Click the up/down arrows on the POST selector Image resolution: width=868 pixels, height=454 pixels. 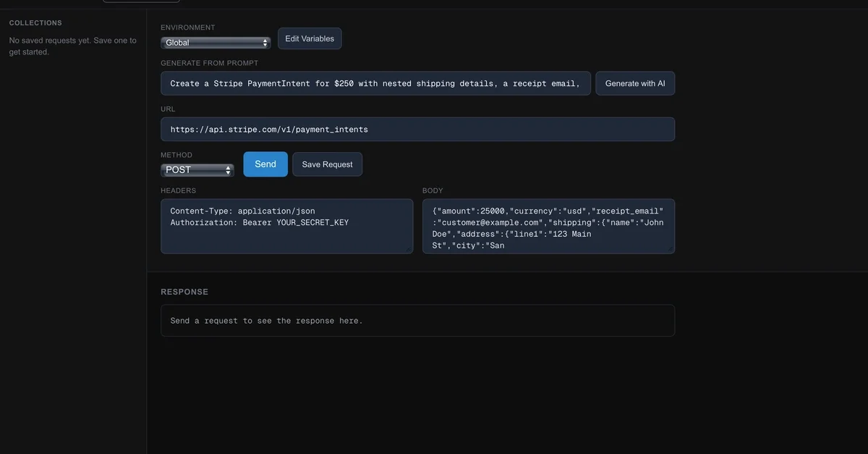click(229, 170)
